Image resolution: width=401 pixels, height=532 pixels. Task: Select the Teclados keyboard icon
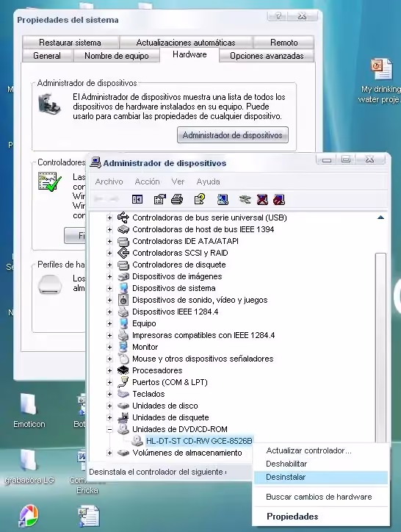[123, 394]
